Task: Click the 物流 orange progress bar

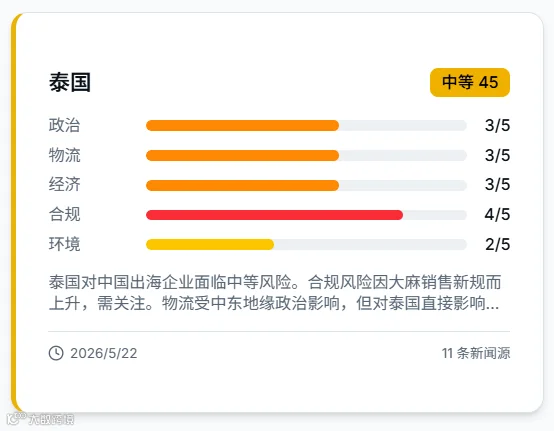Action: point(242,155)
